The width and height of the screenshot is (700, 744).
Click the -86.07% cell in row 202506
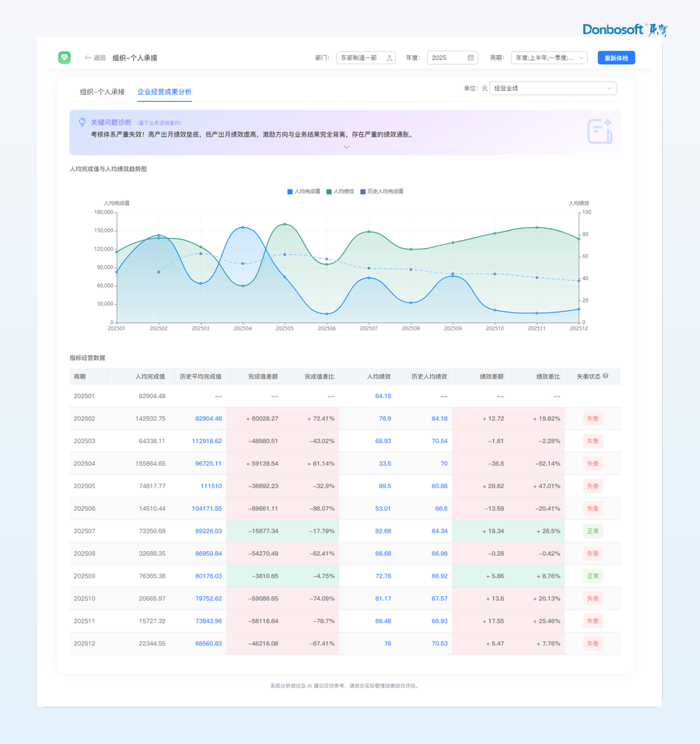pyautogui.click(x=322, y=508)
